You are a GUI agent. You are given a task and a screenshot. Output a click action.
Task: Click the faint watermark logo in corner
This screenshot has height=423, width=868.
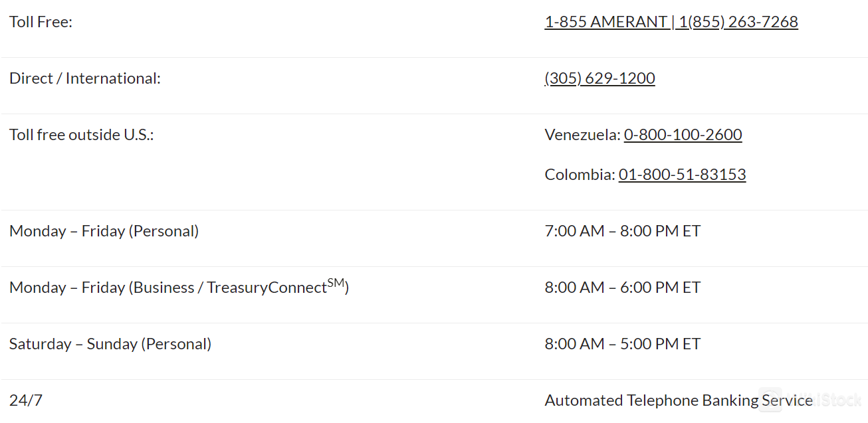point(811,400)
